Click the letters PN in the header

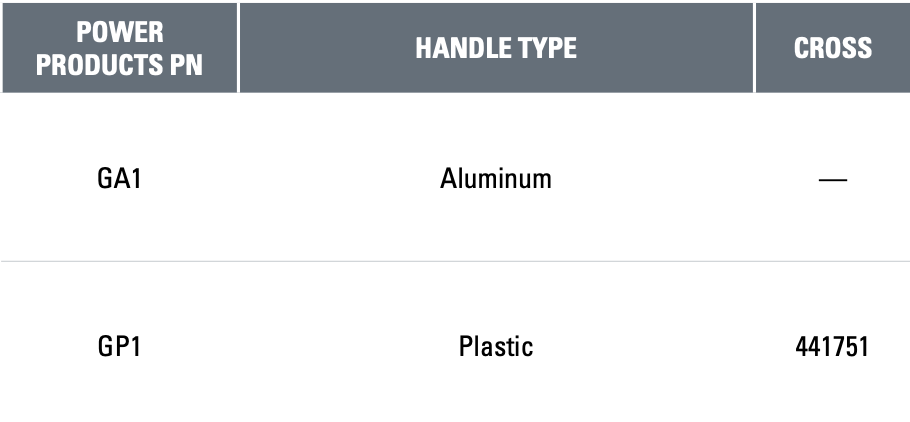pos(187,65)
